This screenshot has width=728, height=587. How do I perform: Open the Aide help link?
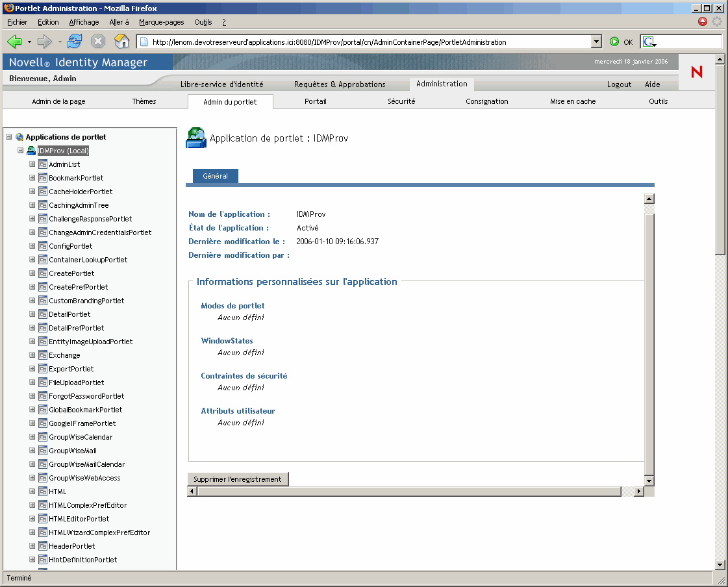click(x=652, y=84)
